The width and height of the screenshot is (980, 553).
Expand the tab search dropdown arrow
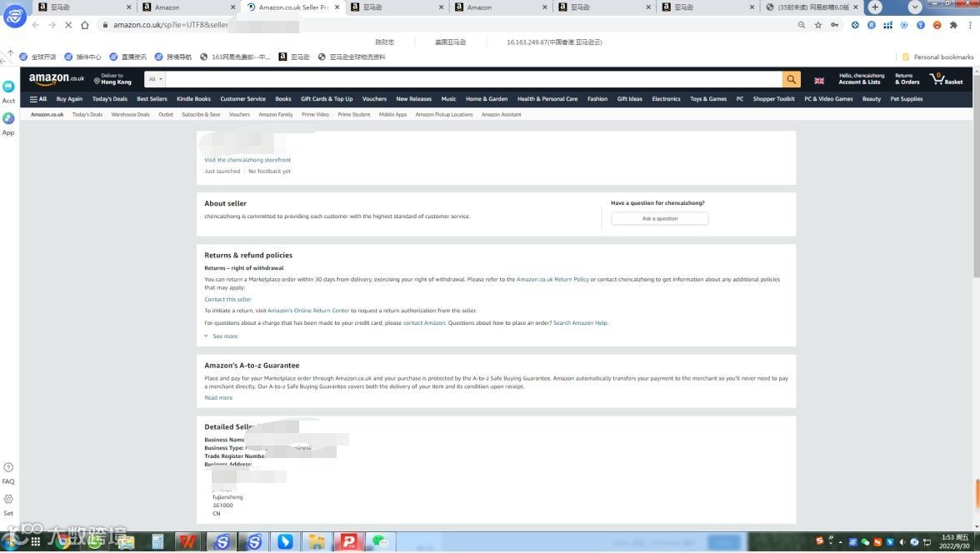[x=915, y=7]
